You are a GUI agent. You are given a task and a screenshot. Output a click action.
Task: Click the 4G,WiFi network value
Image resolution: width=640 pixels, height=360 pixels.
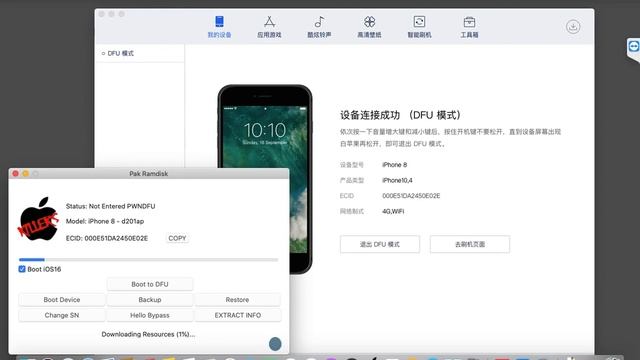[x=393, y=211]
